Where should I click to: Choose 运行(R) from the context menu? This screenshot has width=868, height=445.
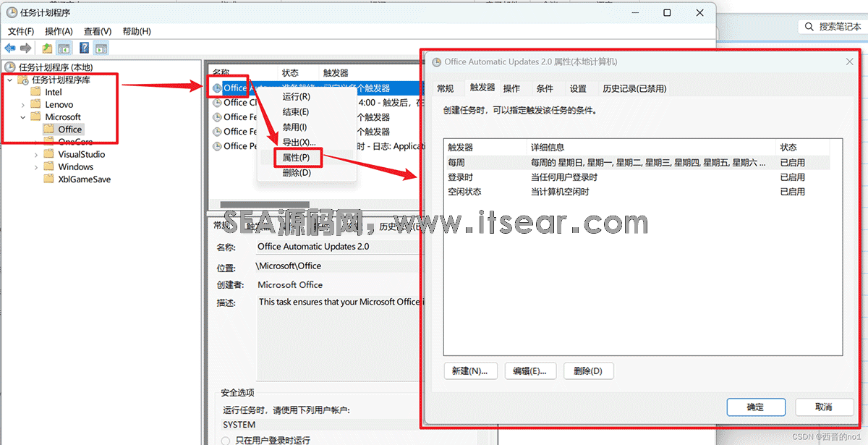(297, 96)
